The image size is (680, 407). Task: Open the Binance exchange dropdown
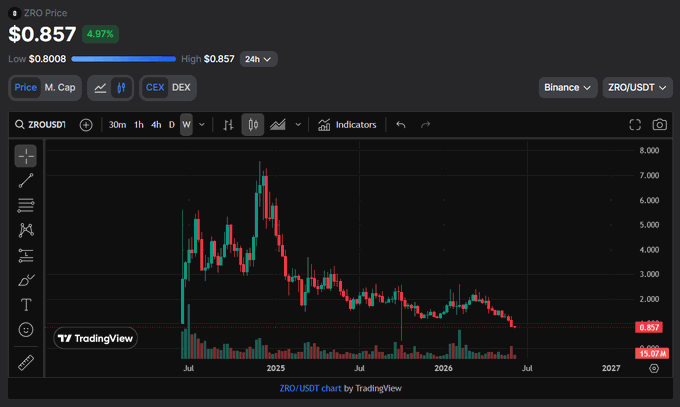[568, 88]
